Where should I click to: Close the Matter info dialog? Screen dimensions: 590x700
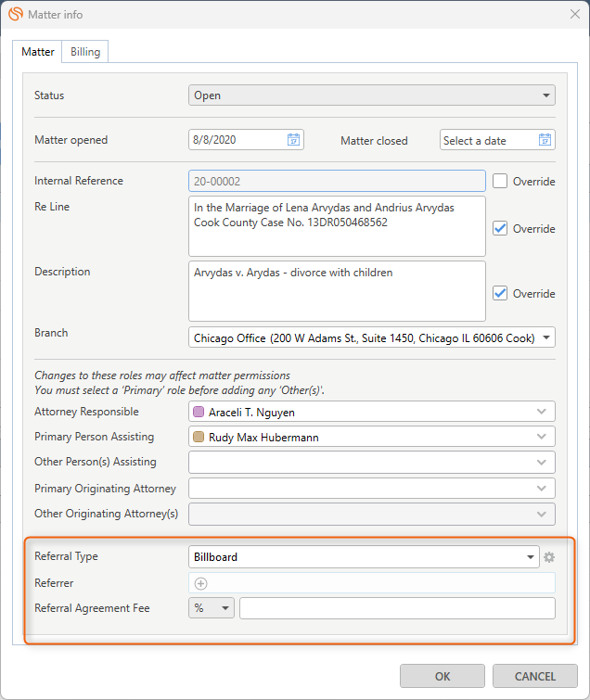tap(572, 15)
